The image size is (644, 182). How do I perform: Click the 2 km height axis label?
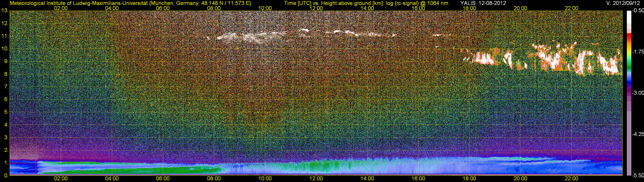tap(6, 150)
